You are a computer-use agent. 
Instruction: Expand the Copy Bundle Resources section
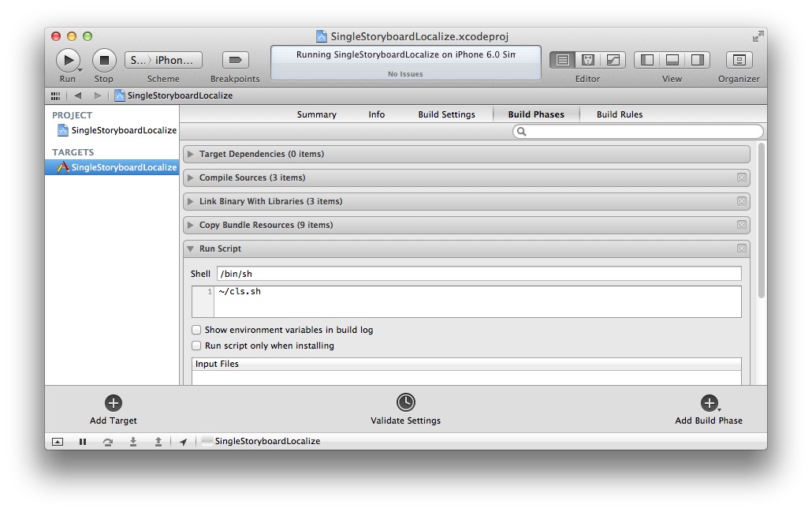[190, 225]
